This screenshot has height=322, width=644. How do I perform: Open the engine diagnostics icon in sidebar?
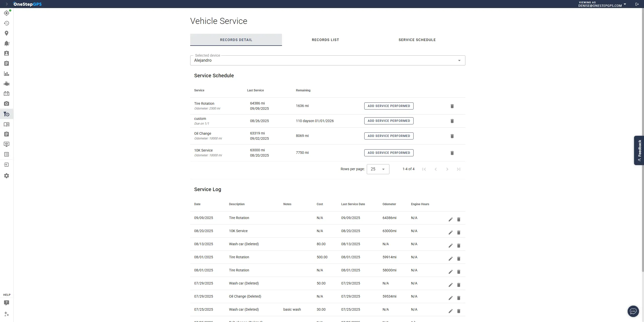pos(7,84)
